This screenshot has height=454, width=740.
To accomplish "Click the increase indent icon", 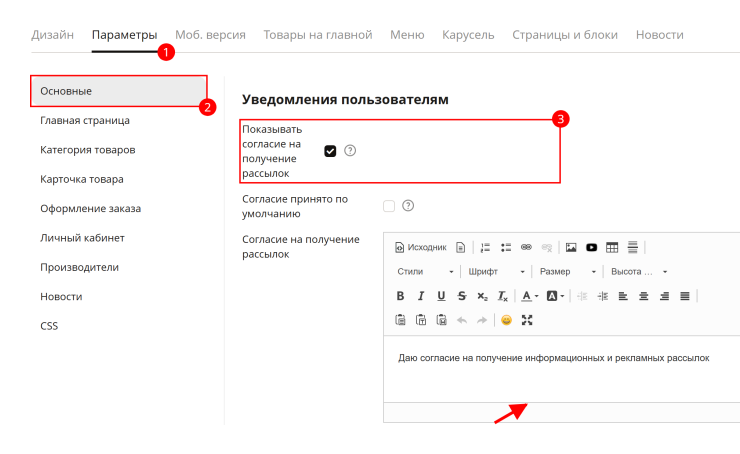I will coord(603,296).
